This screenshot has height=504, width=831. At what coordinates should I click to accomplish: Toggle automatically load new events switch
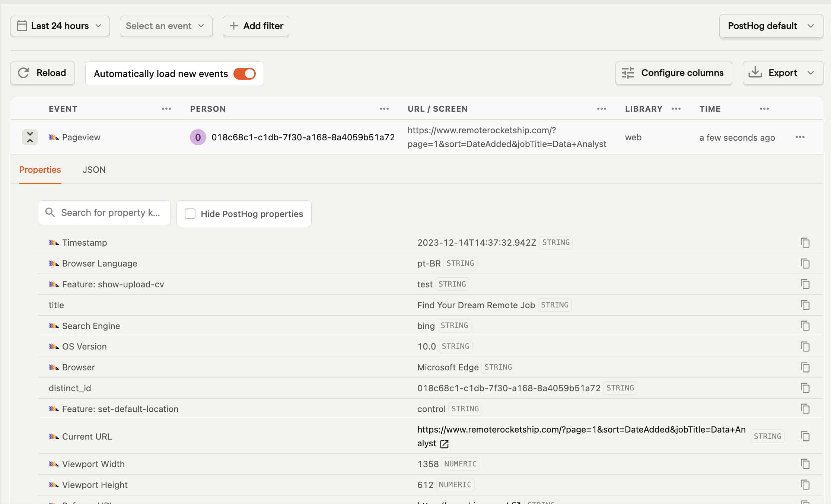[x=245, y=74]
